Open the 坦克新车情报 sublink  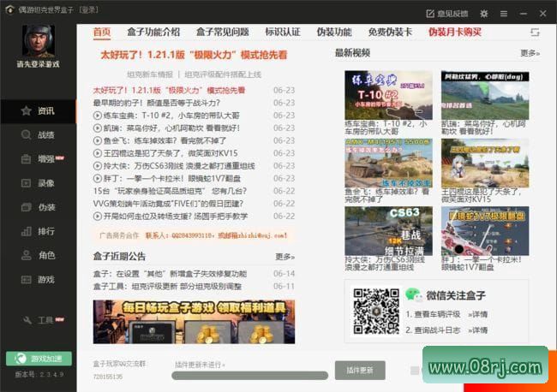point(150,74)
